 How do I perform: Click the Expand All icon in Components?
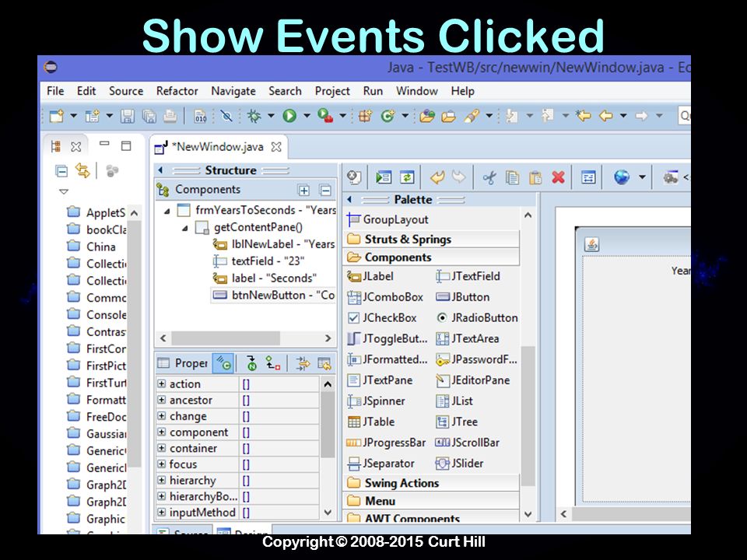pos(303,191)
